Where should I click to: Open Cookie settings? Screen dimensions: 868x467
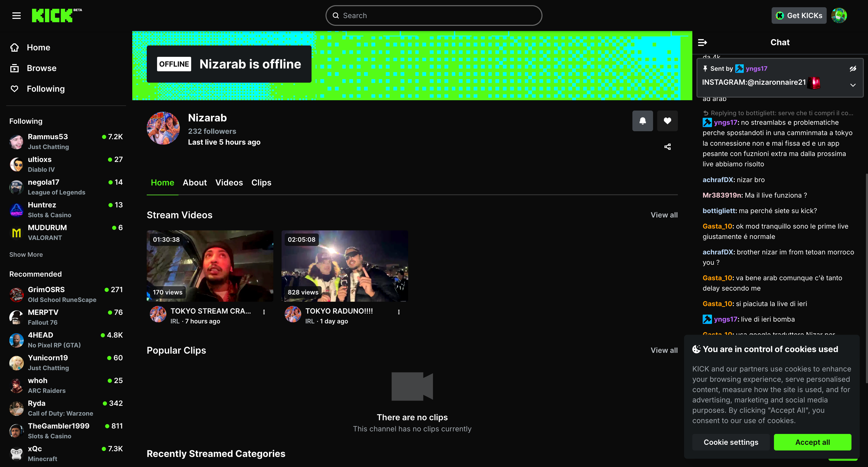(x=731, y=442)
